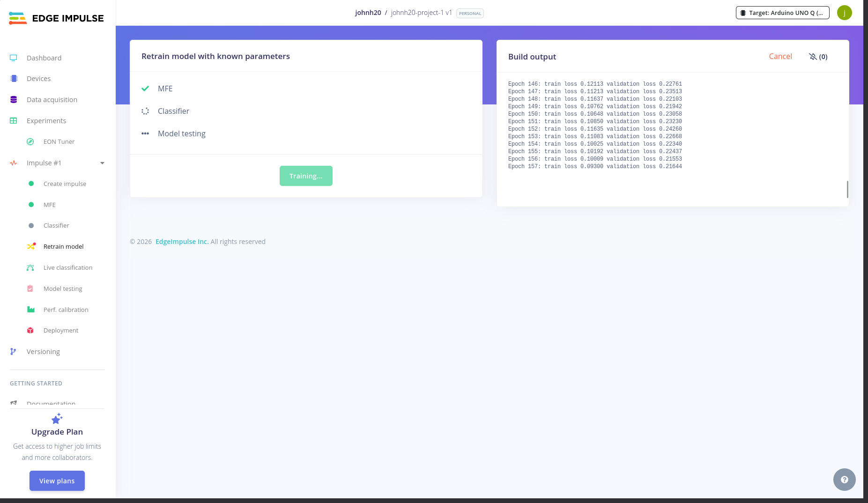
Task: Click the View plans button
Action: pos(57,481)
